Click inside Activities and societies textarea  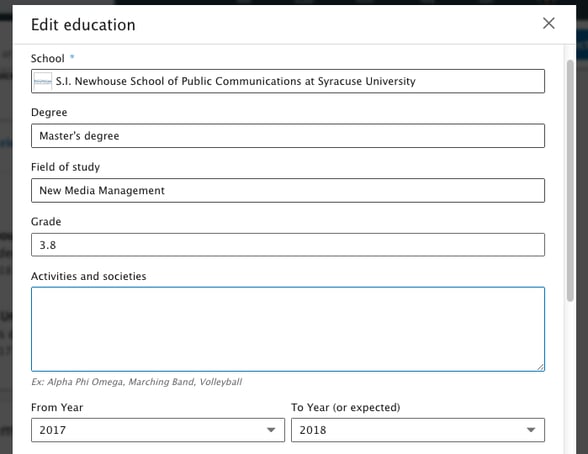click(x=288, y=329)
